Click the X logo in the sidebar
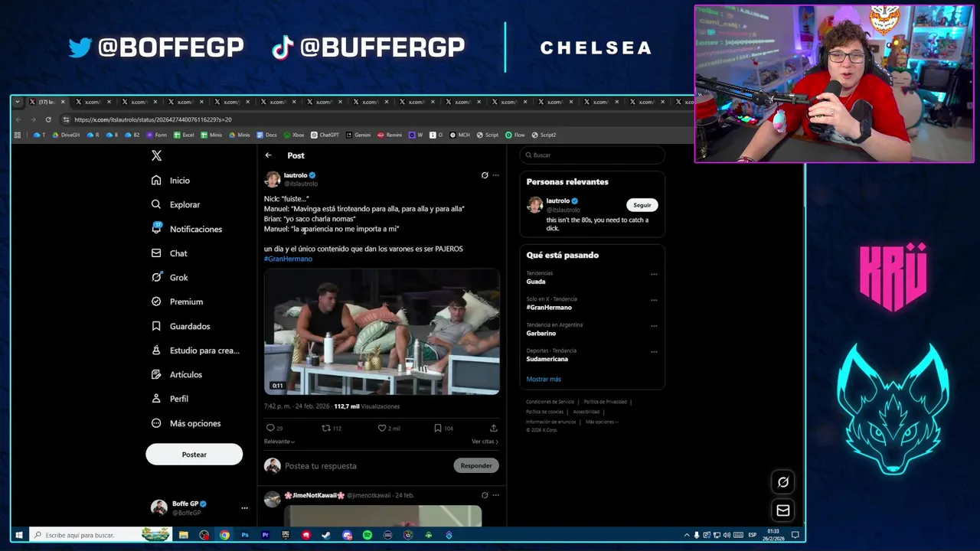The height and width of the screenshot is (551, 980). click(x=156, y=155)
